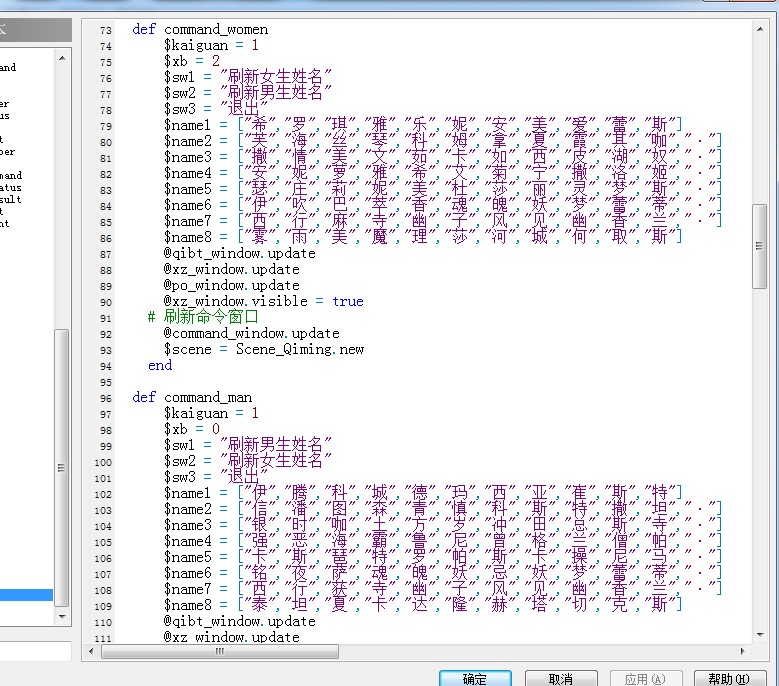Click '$name1' on line 102
Screen dimensions: 779x686
click(187, 493)
